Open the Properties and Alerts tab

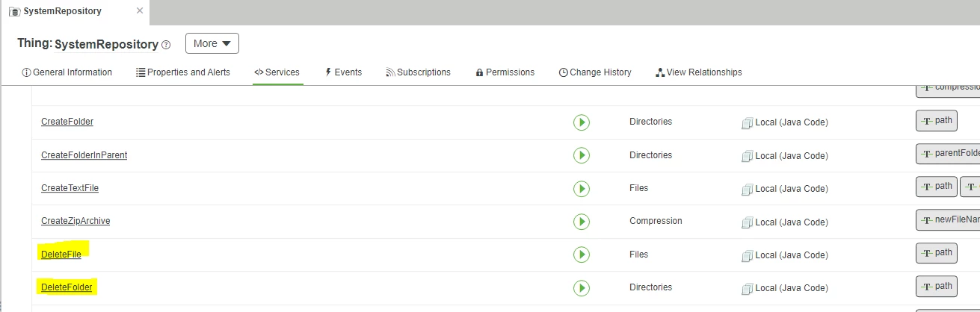tap(183, 72)
